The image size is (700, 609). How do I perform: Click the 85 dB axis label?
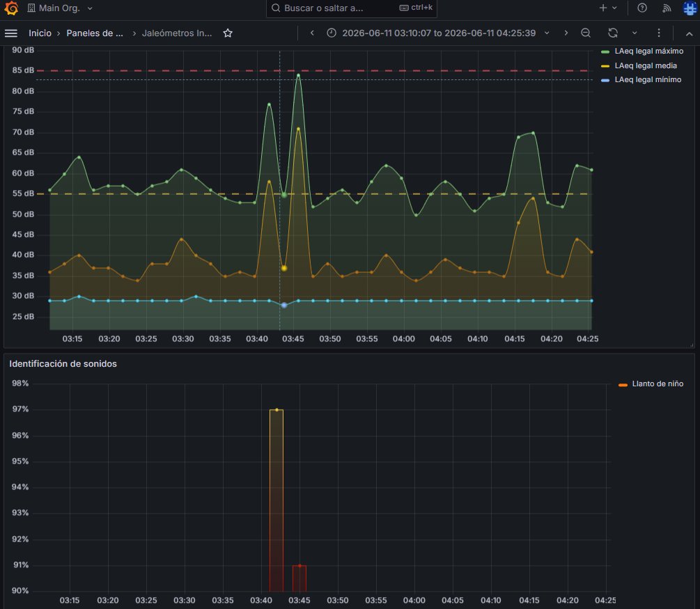click(x=23, y=70)
